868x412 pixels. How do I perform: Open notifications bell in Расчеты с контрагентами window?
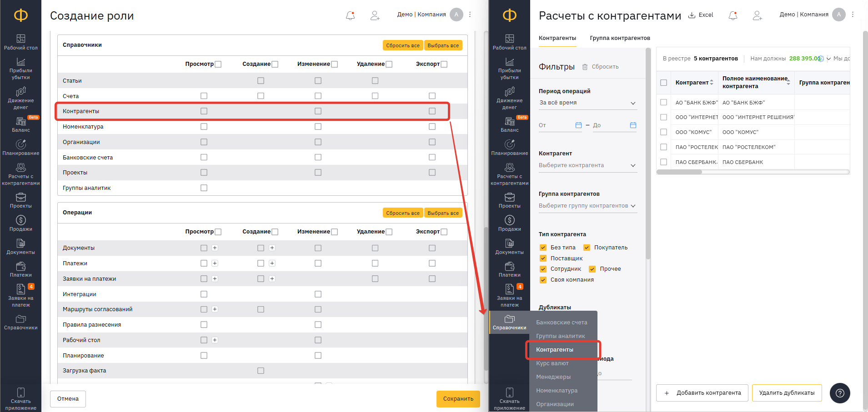[x=733, y=15]
